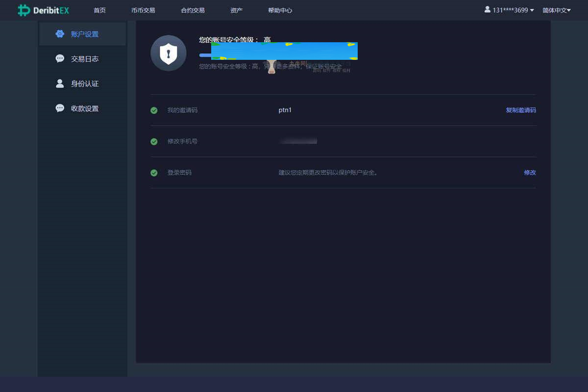
Task: Click the 交易日志 chat bubble icon
Action: 59,58
